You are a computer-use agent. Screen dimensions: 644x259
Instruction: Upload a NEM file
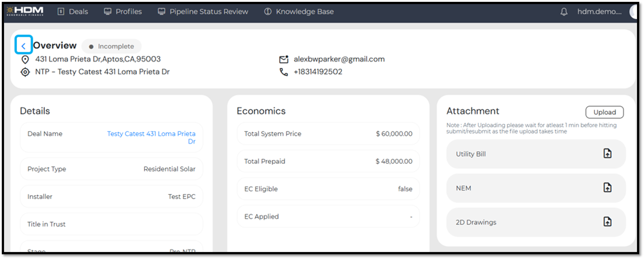(x=607, y=188)
